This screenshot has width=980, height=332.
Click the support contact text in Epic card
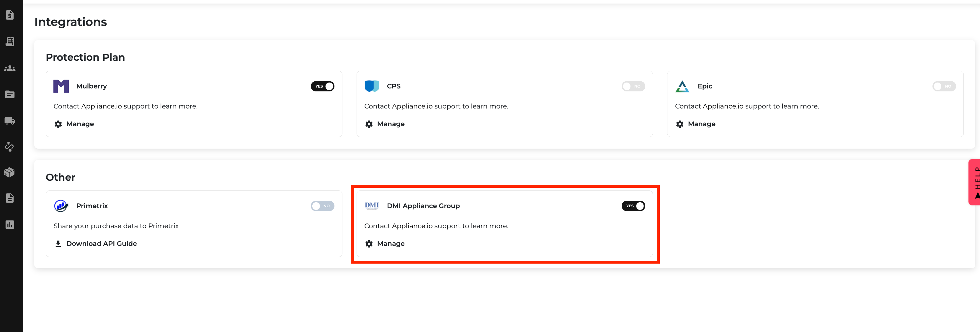coord(747,106)
